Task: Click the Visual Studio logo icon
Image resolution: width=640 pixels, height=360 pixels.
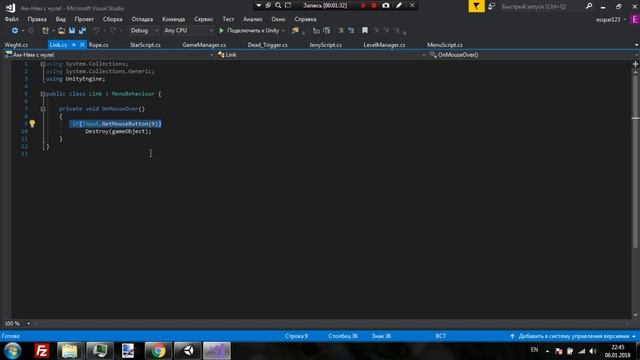Action: coord(10,7)
